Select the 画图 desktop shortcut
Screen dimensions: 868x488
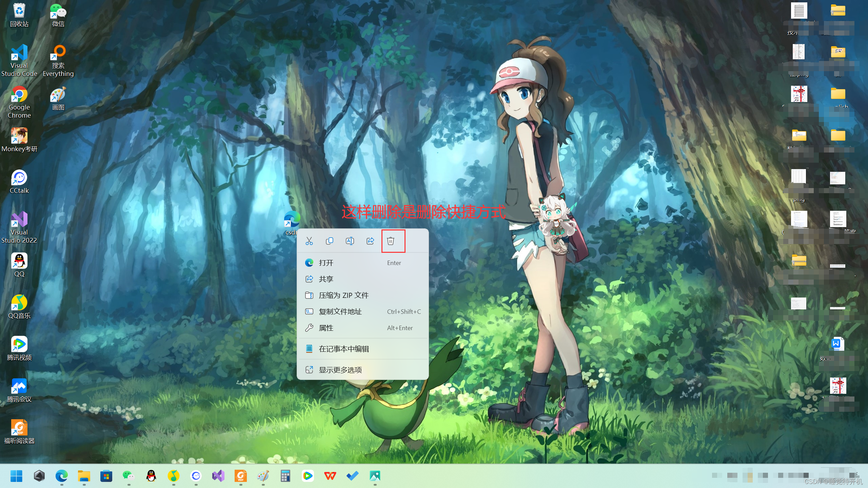tap(58, 99)
